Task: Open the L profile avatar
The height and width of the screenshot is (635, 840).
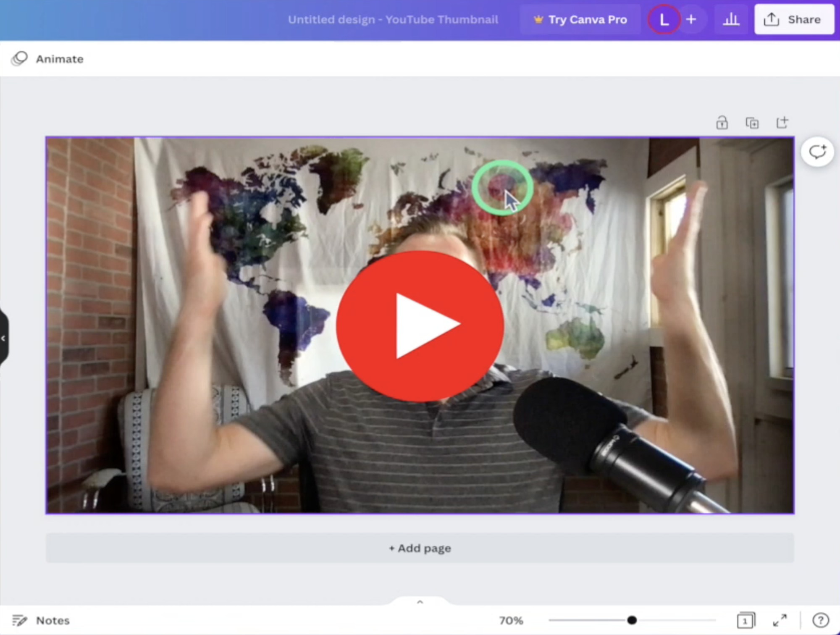Action: click(x=664, y=19)
